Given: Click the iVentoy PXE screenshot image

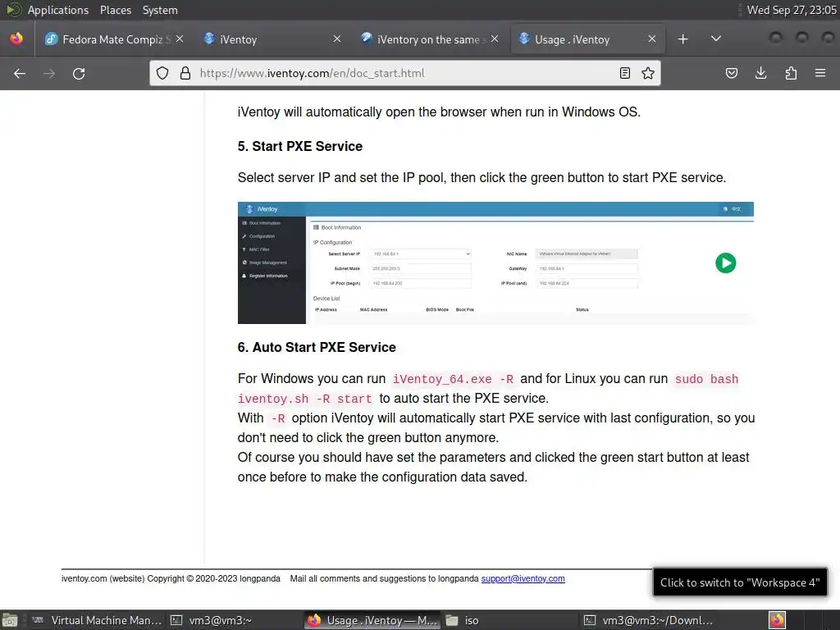Looking at the screenshot, I should [495, 262].
